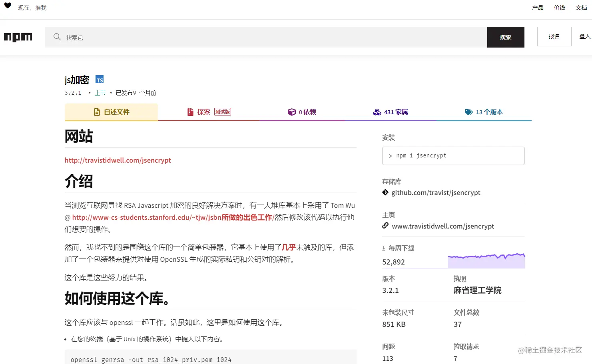Click the 3.2.1 version under 版本
Viewport: 592px width, 364px height.
coord(391,290)
